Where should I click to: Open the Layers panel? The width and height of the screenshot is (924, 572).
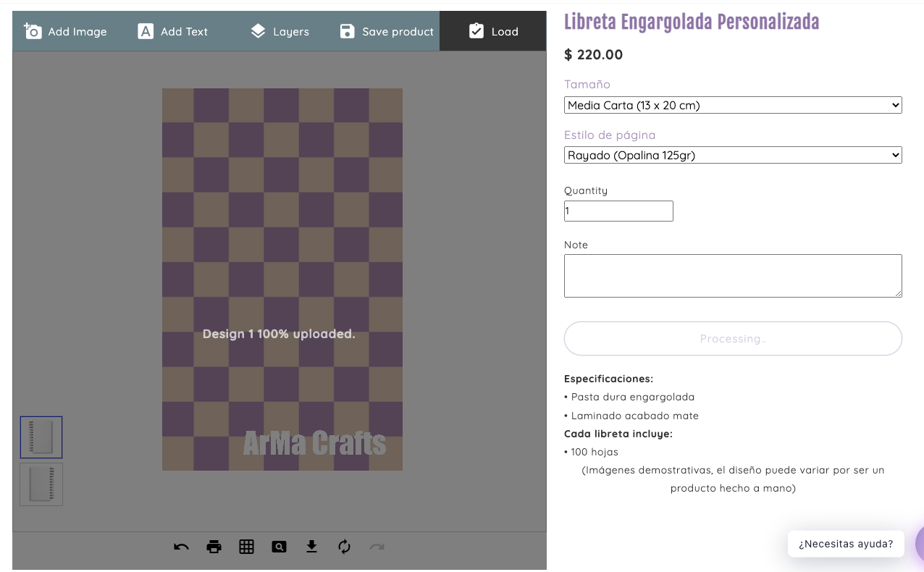coord(280,31)
